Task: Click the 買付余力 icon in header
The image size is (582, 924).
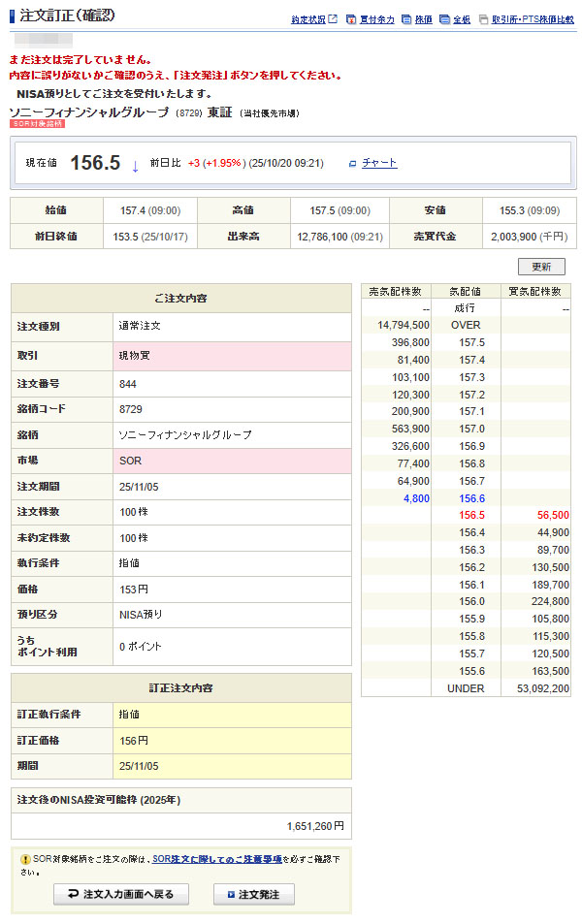Action: click(351, 19)
